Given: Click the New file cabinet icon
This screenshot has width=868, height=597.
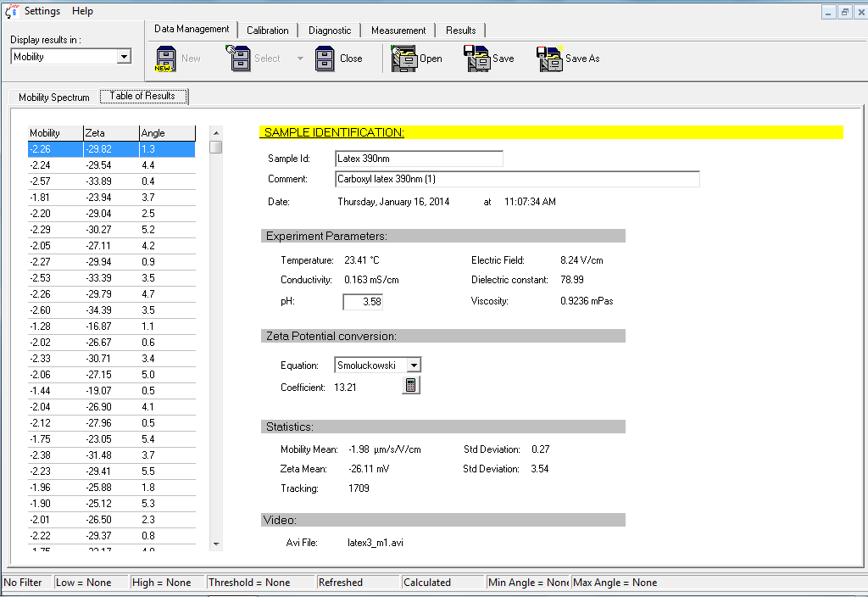Looking at the screenshot, I should pyautogui.click(x=166, y=59).
